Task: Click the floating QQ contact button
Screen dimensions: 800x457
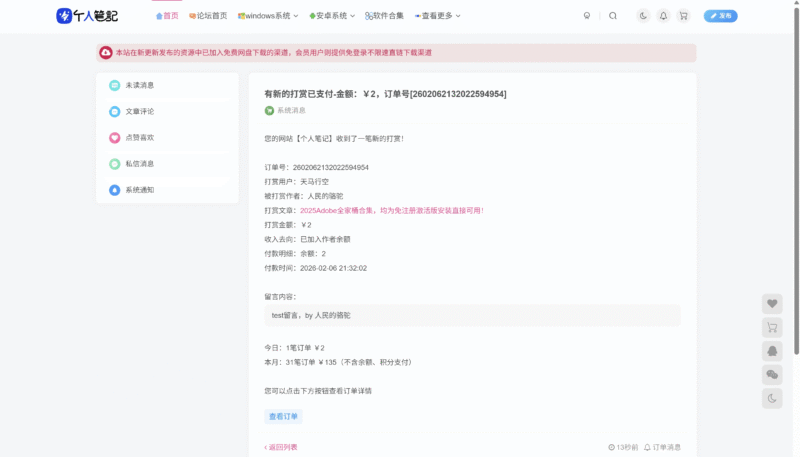Action: [x=772, y=351]
